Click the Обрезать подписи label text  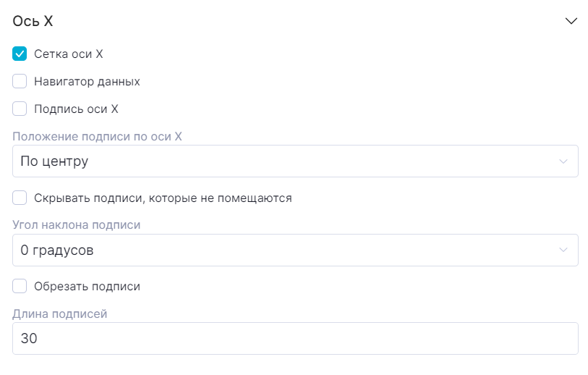point(87,287)
